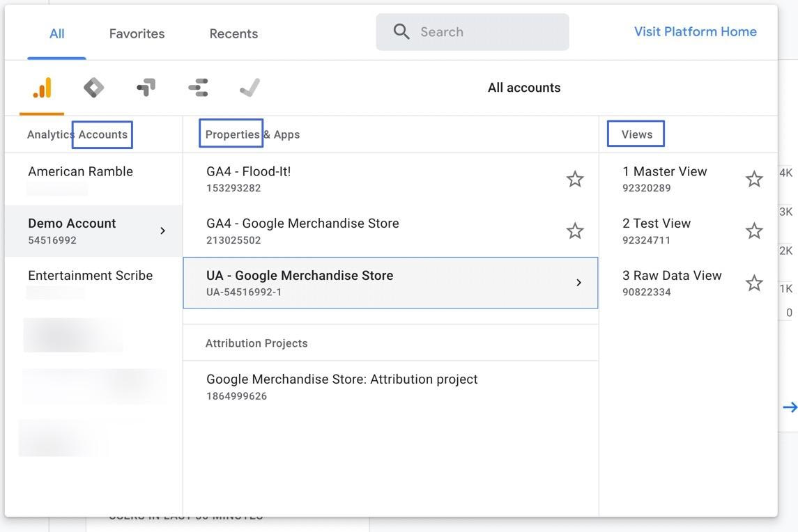Viewport: 798px width, 532px height.
Task: Expand the UA - Google Merchandise Store chevron
Action: click(x=578, y=283)
